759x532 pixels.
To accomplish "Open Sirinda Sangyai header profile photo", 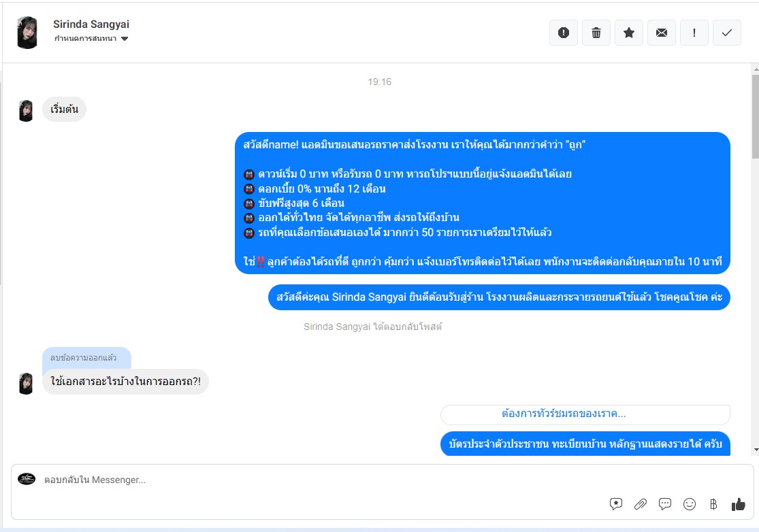I will pos(27,33).
